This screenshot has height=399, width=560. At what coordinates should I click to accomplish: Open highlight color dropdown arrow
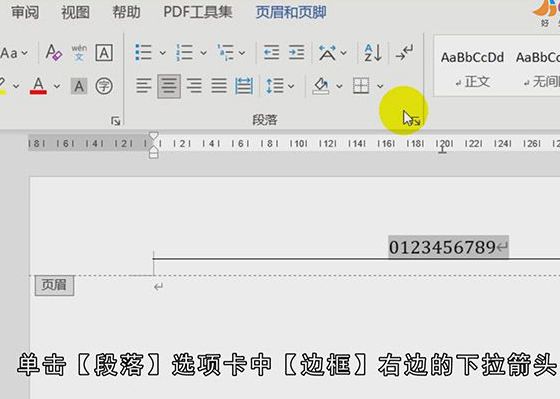(x=16, y=86)
